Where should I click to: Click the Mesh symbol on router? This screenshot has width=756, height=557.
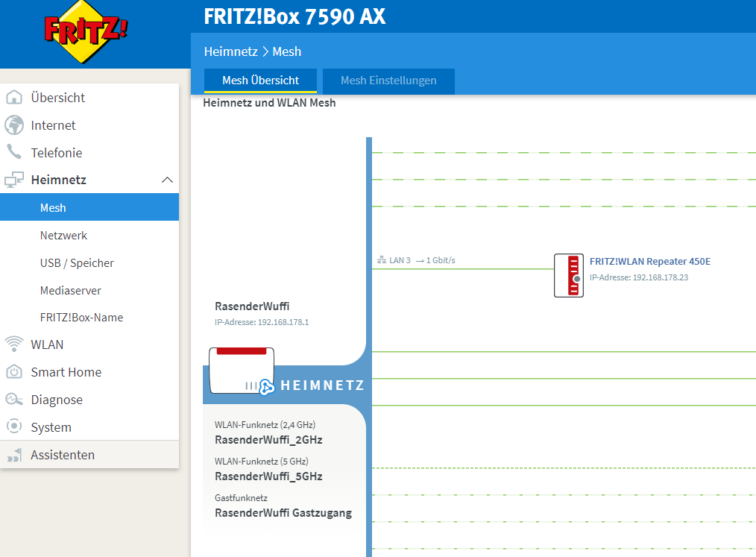coord(267,387)
